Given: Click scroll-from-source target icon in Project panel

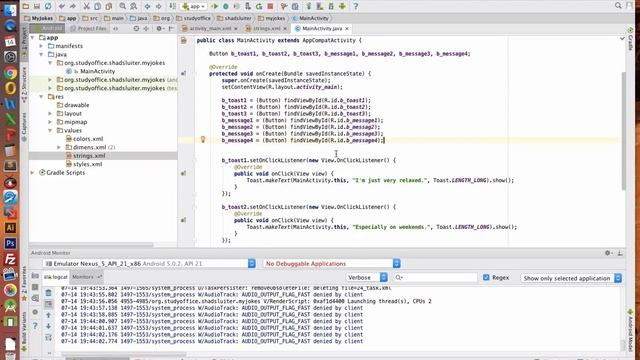Looking at the screenshot, I should (x=136, y=29).
